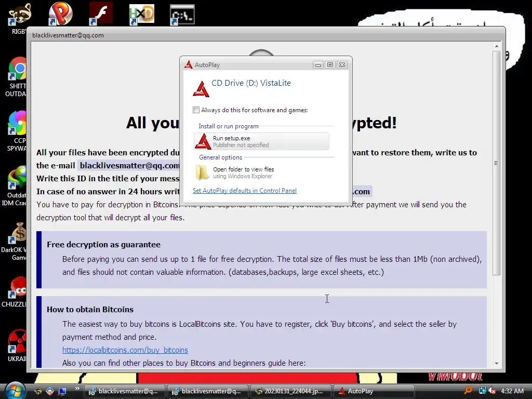Close the AutoPlay dialog
This screenshot has height=399, width=532.
pos(342,65)
